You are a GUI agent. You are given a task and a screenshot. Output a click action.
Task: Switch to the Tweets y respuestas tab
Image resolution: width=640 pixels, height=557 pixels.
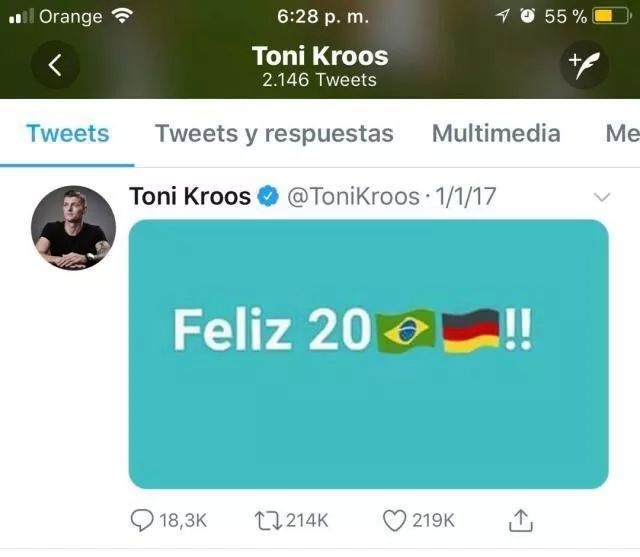click(x=274, y=134)
